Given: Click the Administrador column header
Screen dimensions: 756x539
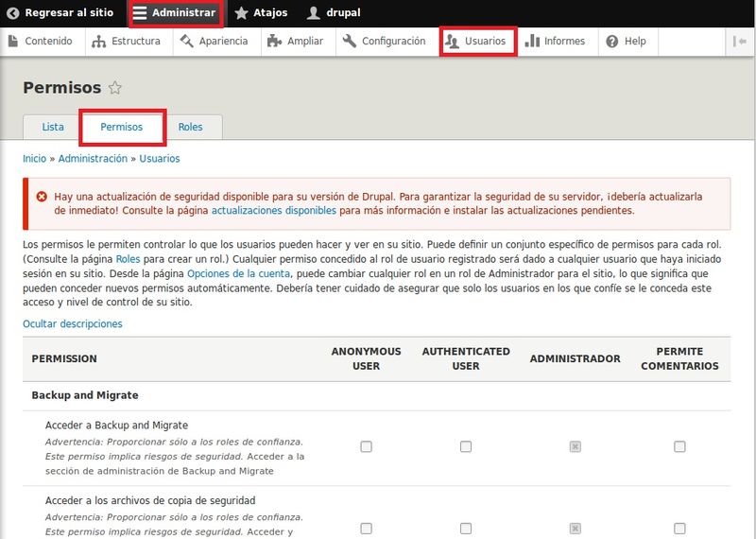Looking at the screenshot, I should click(x=576, y=358).
